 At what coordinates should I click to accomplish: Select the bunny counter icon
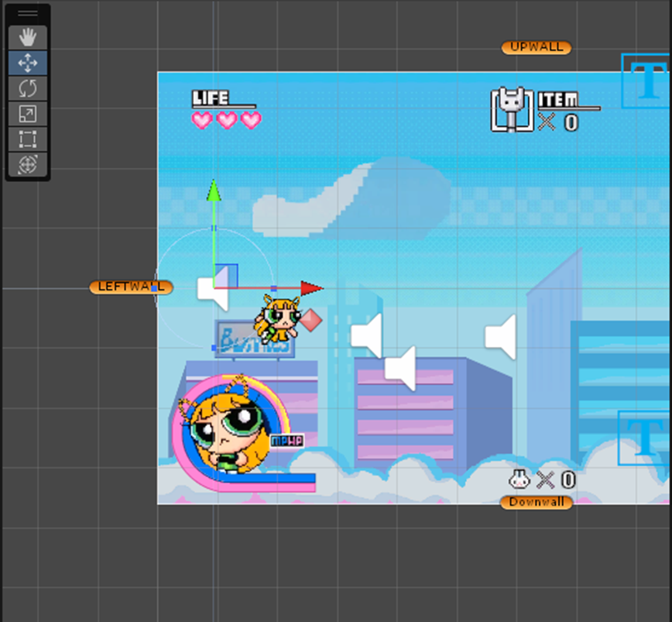click(x=519, y=479)
